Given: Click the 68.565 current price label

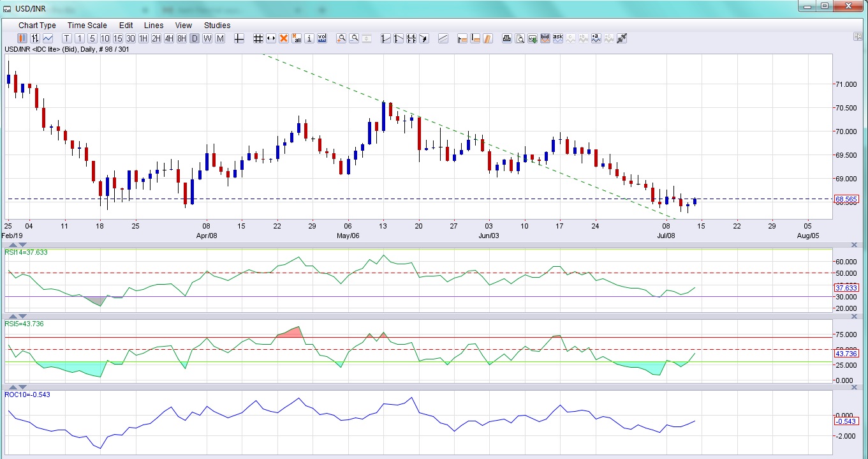Looking at the screenshot, I should click(x=846, y=199).
